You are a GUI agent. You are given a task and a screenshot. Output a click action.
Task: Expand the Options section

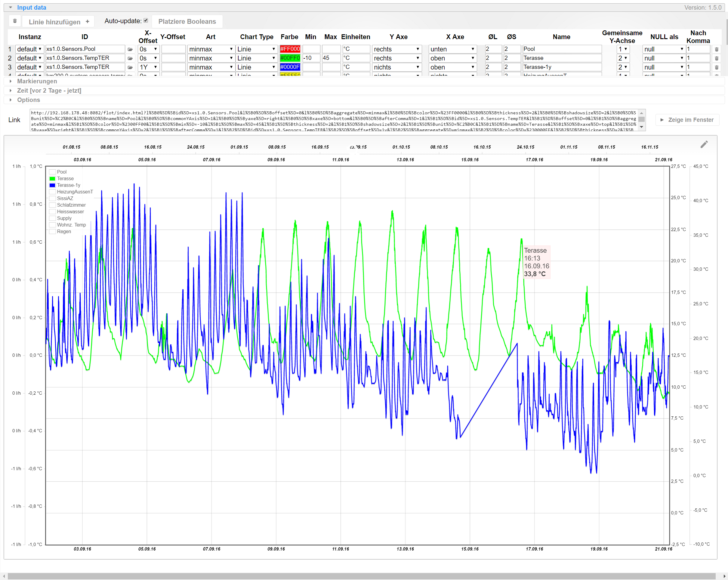coord(28,100)
